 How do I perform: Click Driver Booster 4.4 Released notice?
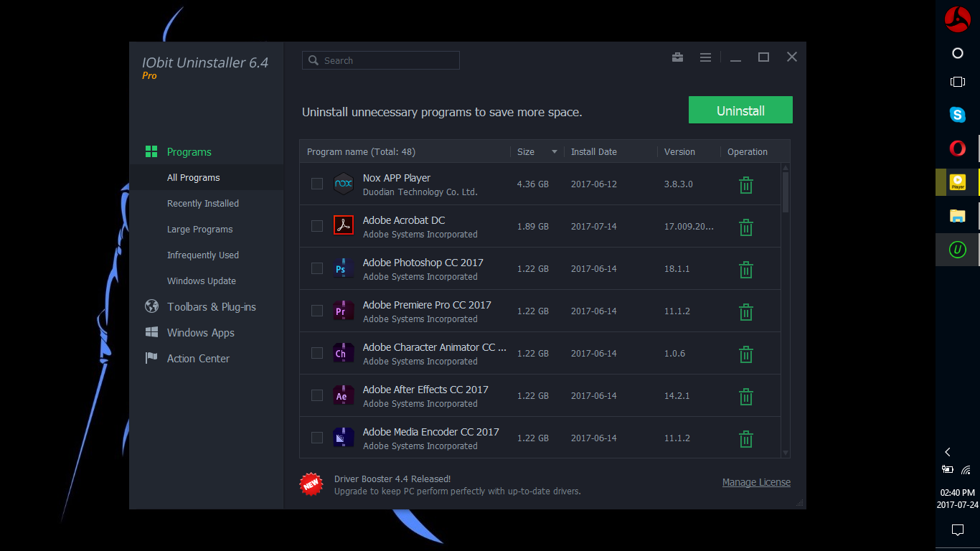[x=392, y=479]
